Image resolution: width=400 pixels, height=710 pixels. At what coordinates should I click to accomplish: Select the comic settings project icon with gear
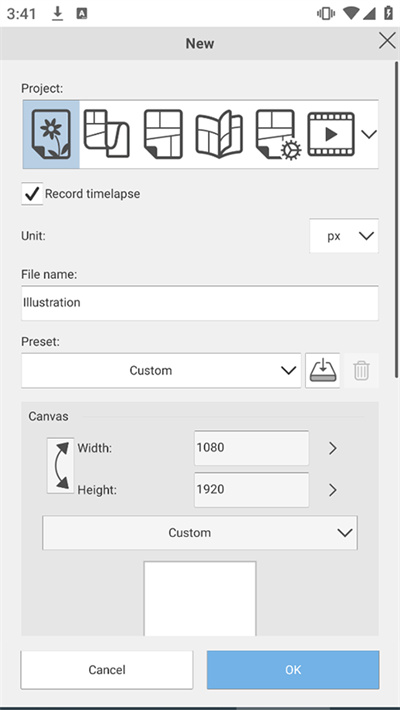click(276, 134)
